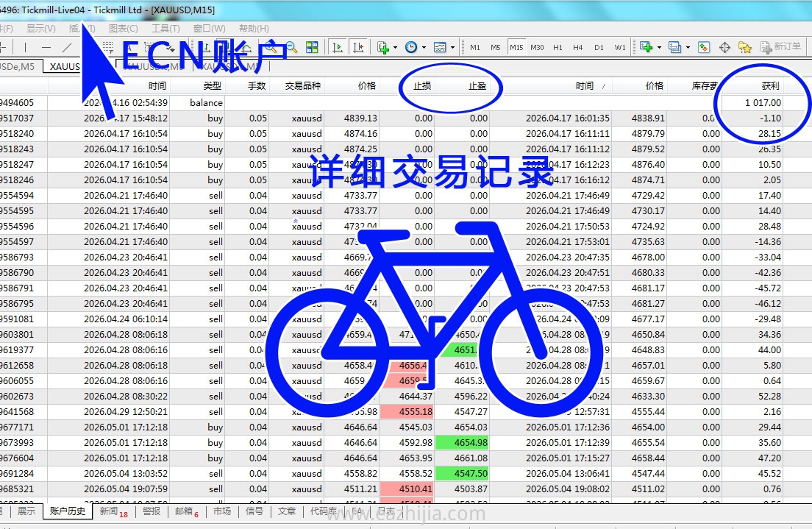Sort by the 止损 column header

407,85
